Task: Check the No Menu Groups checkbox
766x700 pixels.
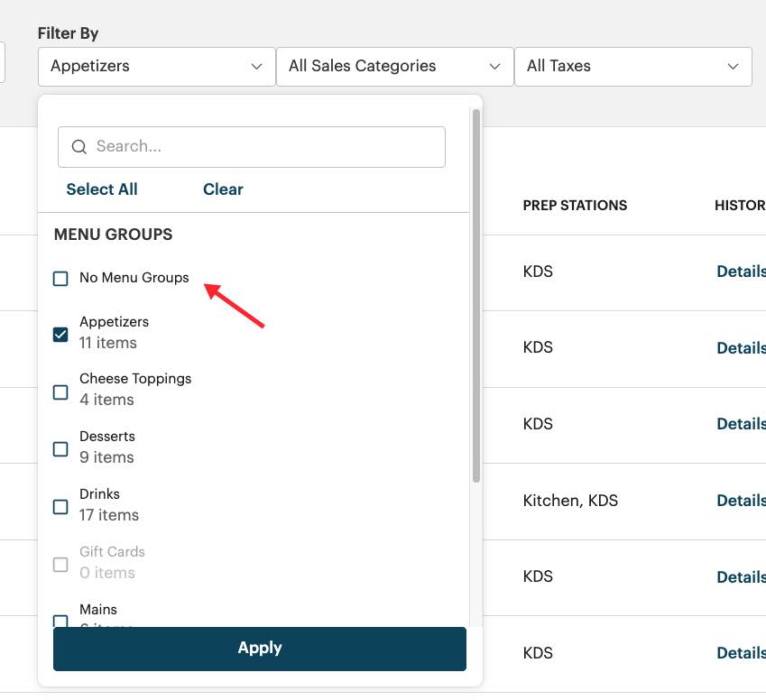Action: [x=60, y=279]
